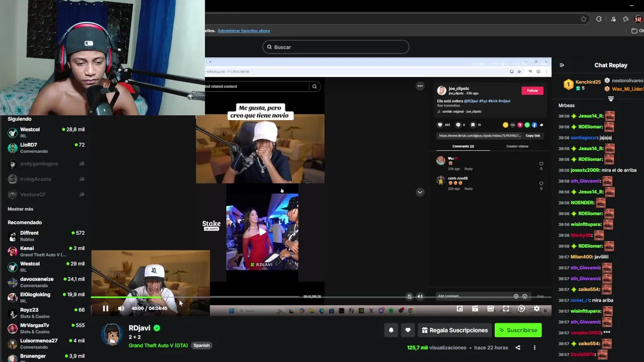Open the TikTok comment bubble icon
644x362 pixels.
[x=458, y=125]
